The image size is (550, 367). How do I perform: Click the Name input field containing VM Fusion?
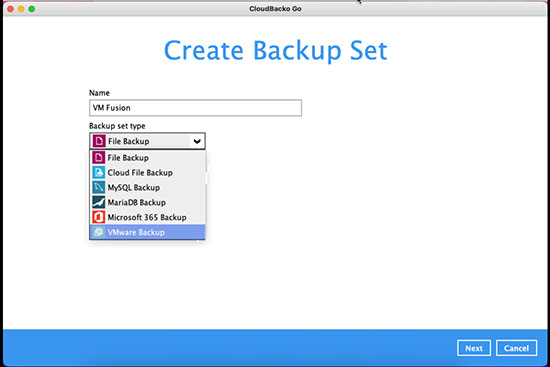195,108
